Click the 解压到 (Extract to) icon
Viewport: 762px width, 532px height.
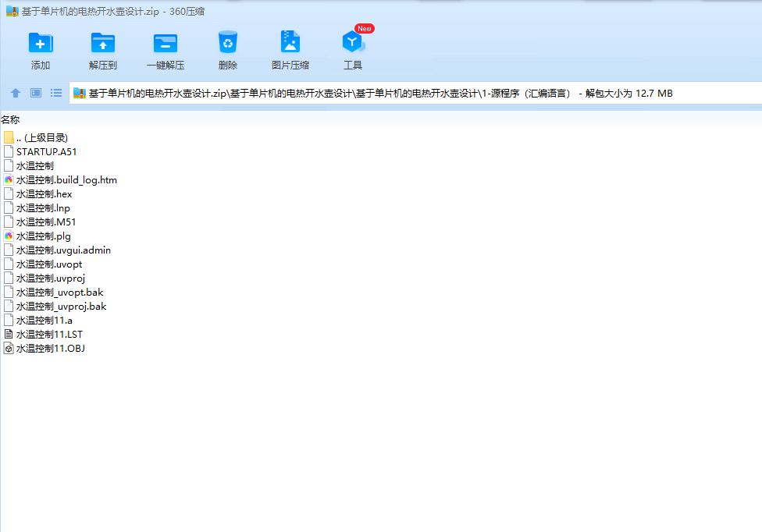tap(103, 43)
